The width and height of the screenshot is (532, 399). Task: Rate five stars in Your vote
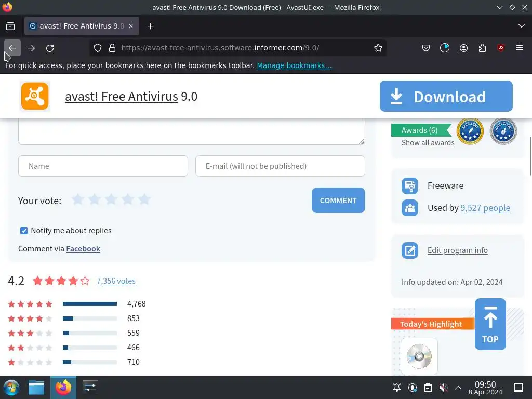click(x=144, y=199)
